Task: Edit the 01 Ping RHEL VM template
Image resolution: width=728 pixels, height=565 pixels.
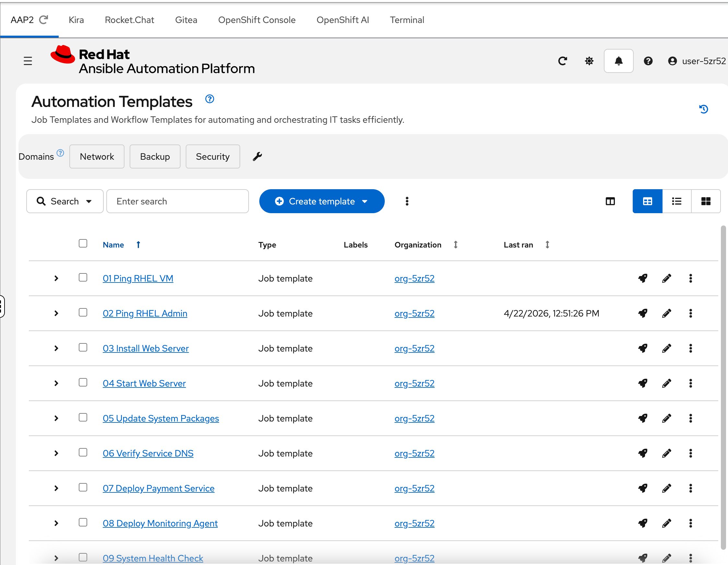Action: (666, 278)
